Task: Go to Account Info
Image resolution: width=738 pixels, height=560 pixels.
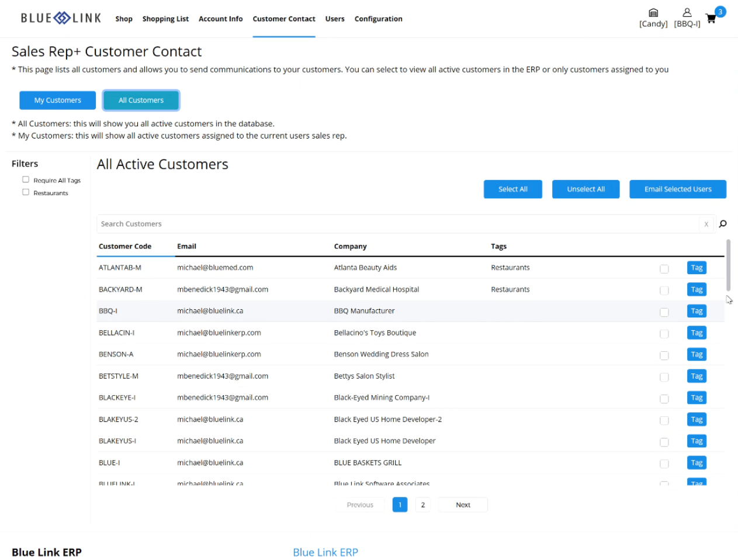Action: (220, 19)
